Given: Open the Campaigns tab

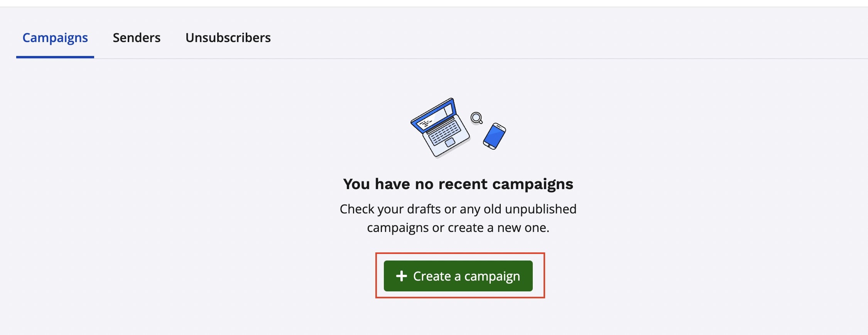Looking at the screenshot, I should 55,38.
